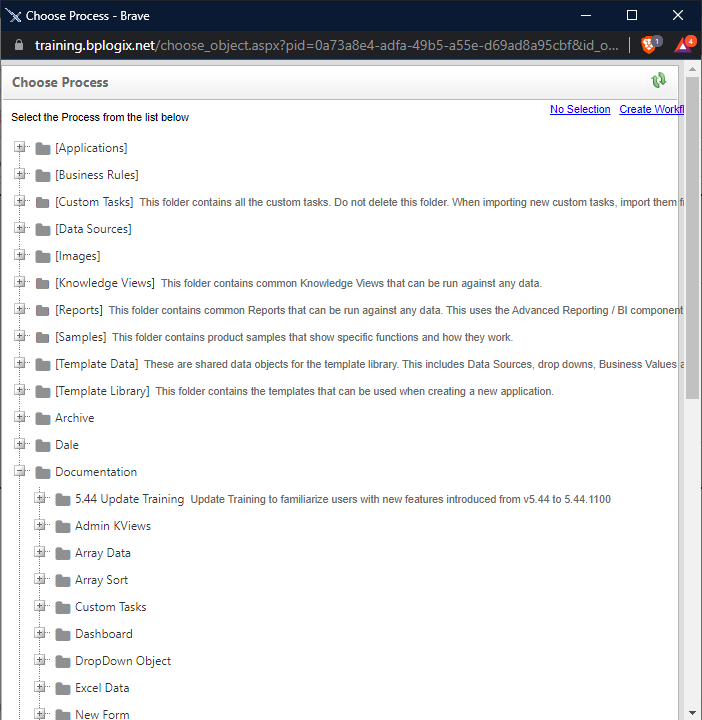Click the padlock site security icon
This screenshot has width=702, height=720.
19,45
